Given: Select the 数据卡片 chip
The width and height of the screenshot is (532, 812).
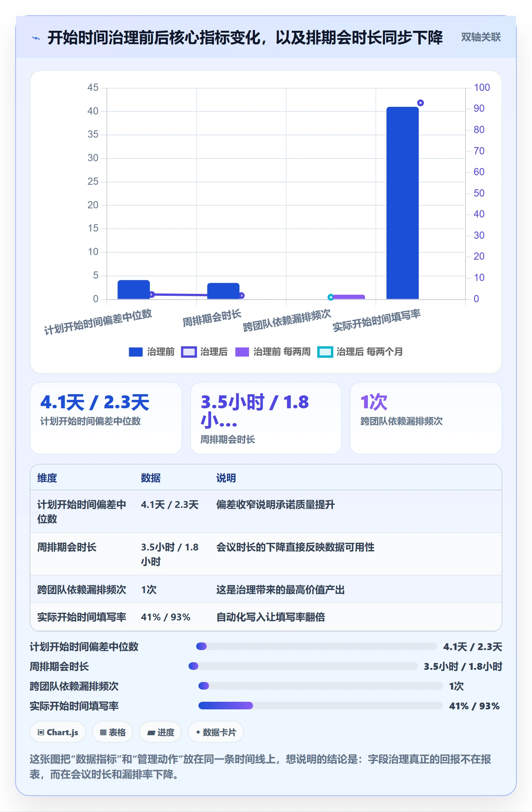Looking at the screenshot, I should tap(216, 732).
